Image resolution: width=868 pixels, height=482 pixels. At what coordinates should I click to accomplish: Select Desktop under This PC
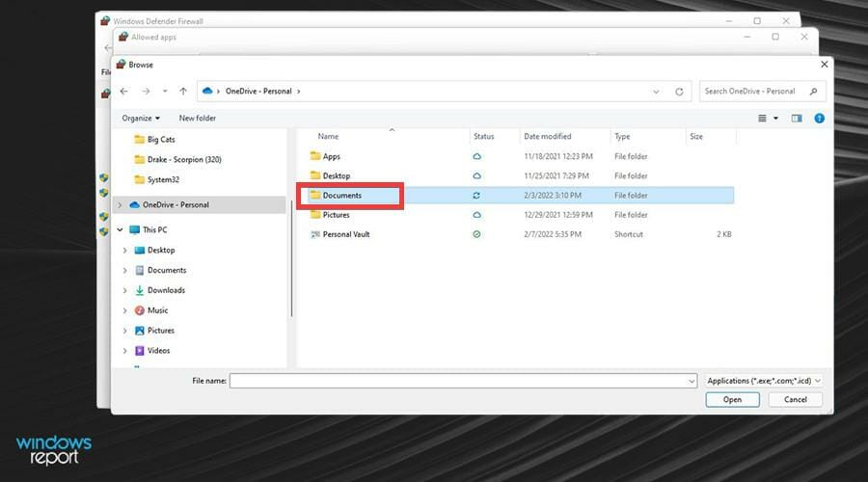point(155,250)
